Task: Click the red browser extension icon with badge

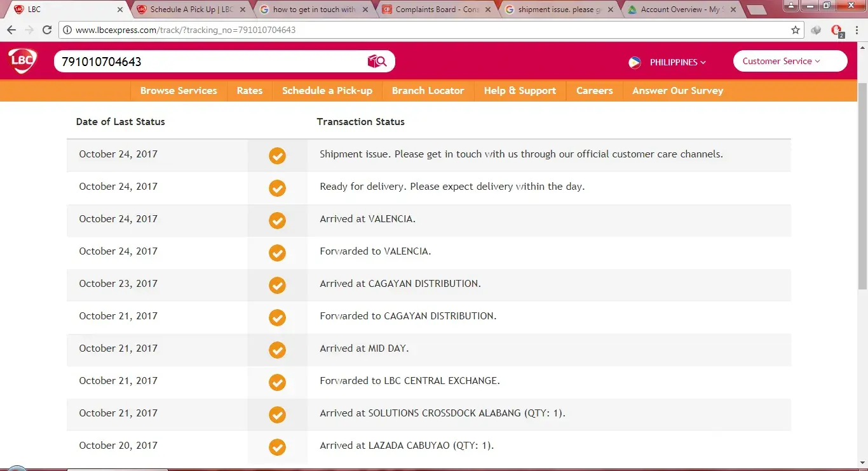Action: click(836, 30)
